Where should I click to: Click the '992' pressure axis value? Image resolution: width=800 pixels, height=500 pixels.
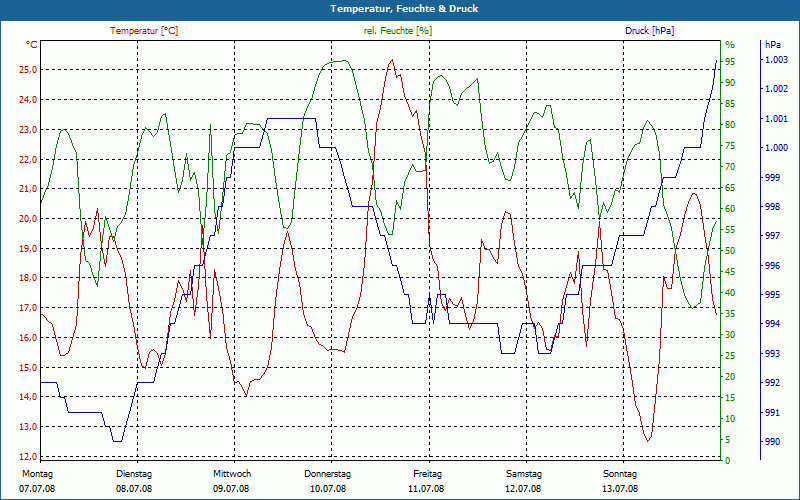tap(772, 383)
